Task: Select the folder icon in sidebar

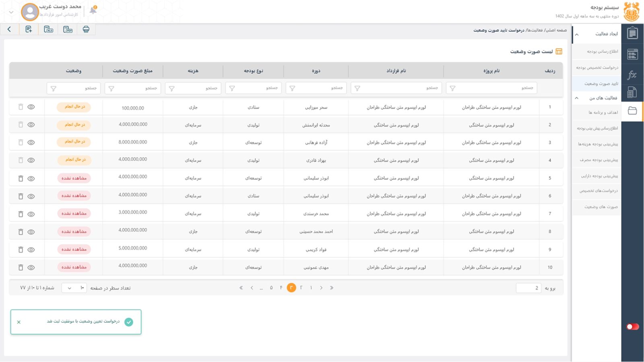Action: tap(632, 111)
